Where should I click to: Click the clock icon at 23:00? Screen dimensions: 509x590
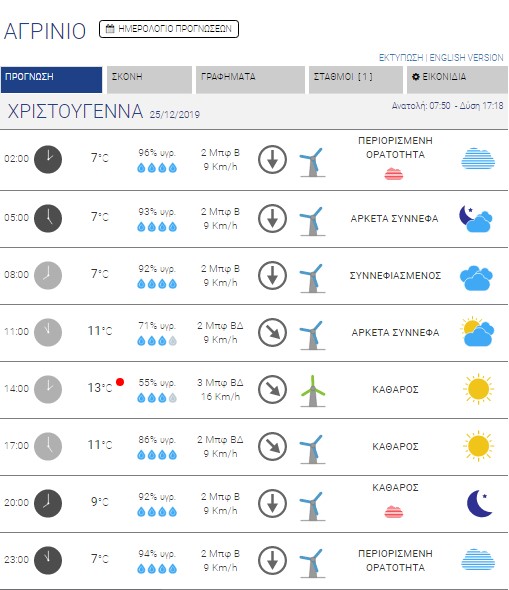(x=48, y=560)
